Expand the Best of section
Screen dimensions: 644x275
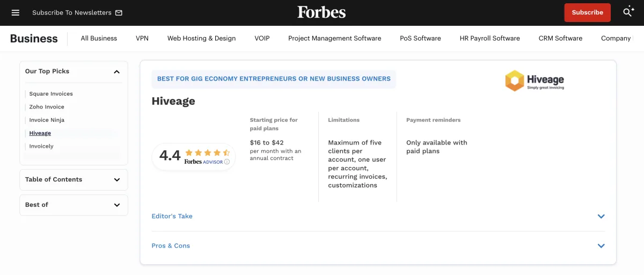(x=74, y=205)
